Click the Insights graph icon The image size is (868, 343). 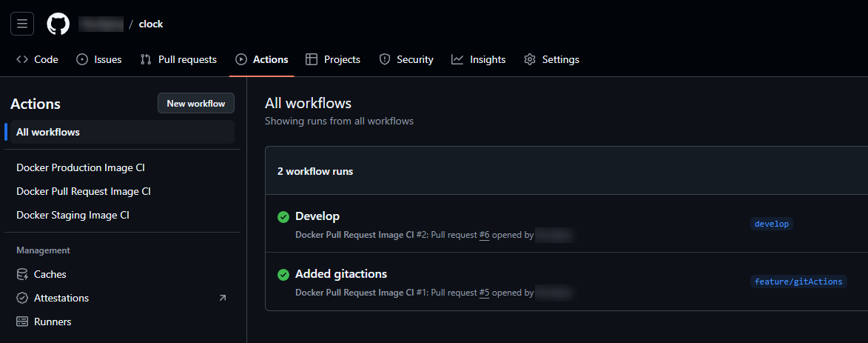click(x=457, y=59)
